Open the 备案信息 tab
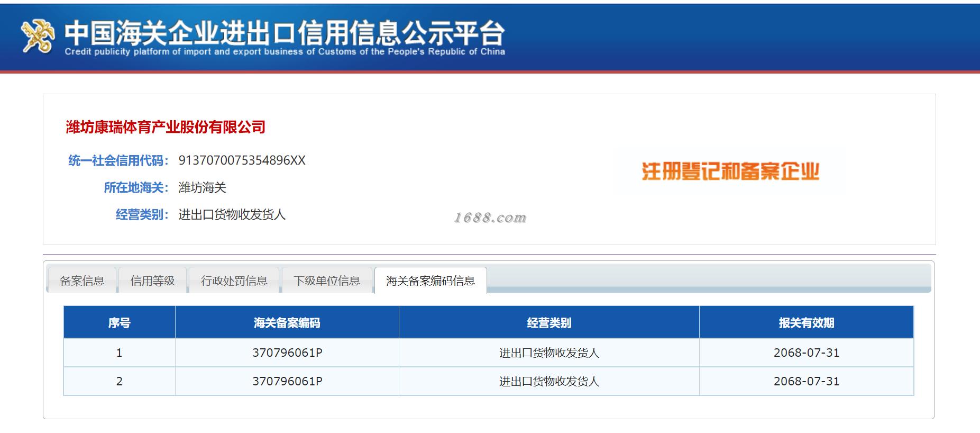 (82, 281)
